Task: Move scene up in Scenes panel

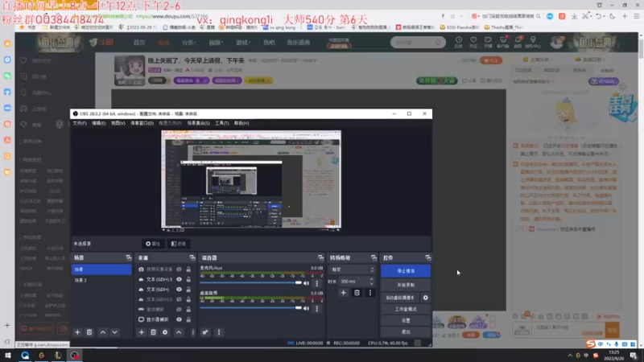Action: click(x=103, y=332)
